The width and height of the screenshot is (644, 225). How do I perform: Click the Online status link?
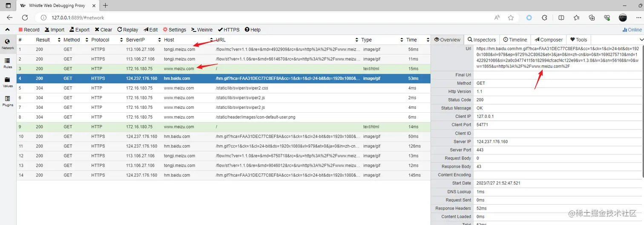632,30
